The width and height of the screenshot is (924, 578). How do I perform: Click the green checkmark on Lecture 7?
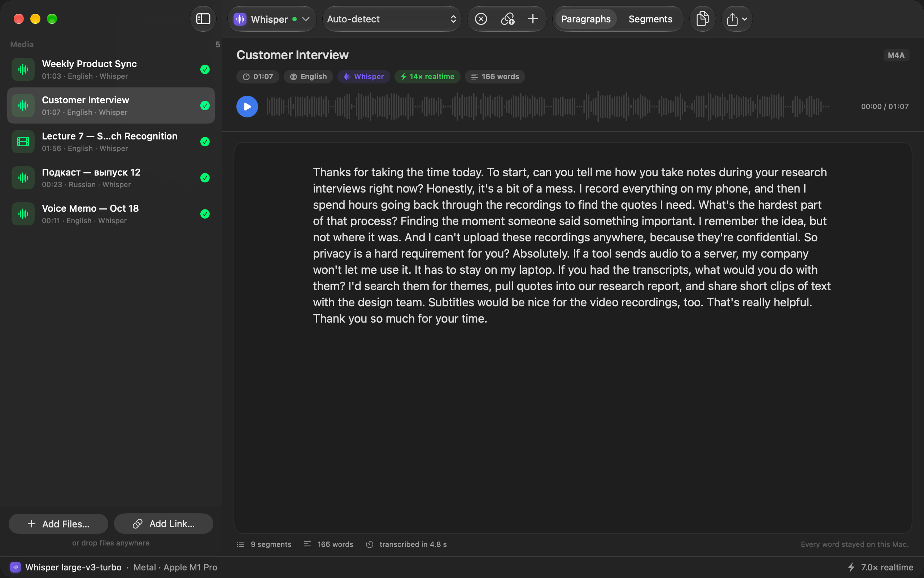coord(205,142)
